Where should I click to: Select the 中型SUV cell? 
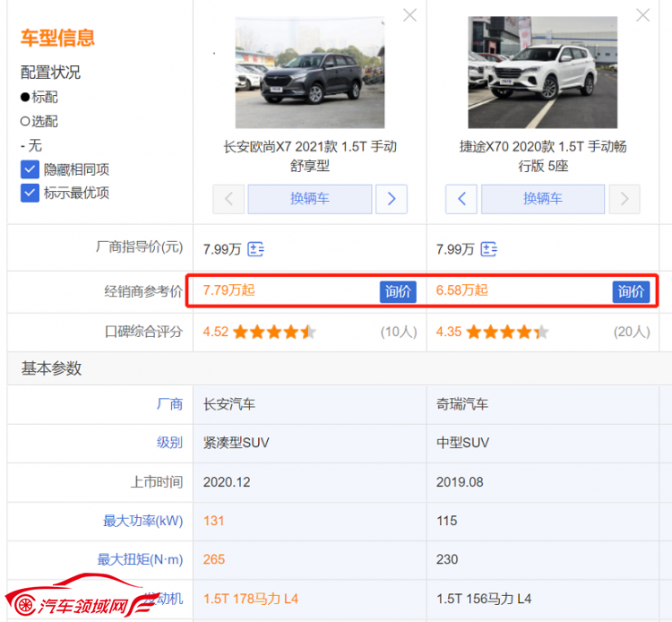pos(543,443)
